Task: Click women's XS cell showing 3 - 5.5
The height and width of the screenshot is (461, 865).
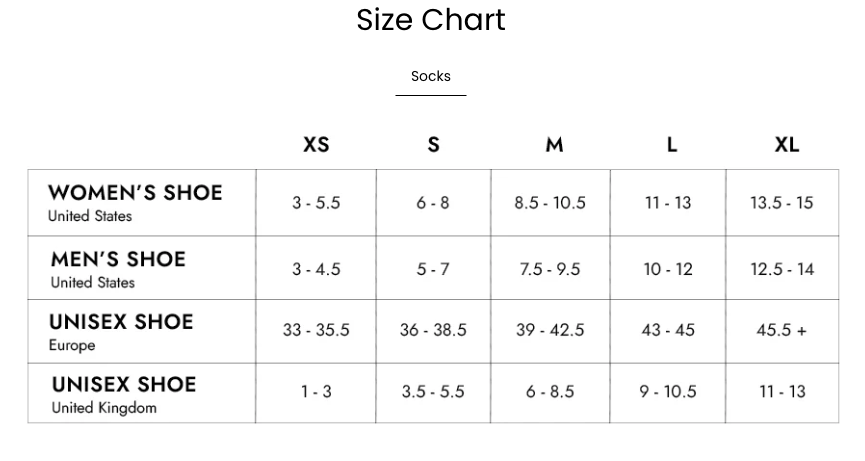Action: [x=316, y=203]
